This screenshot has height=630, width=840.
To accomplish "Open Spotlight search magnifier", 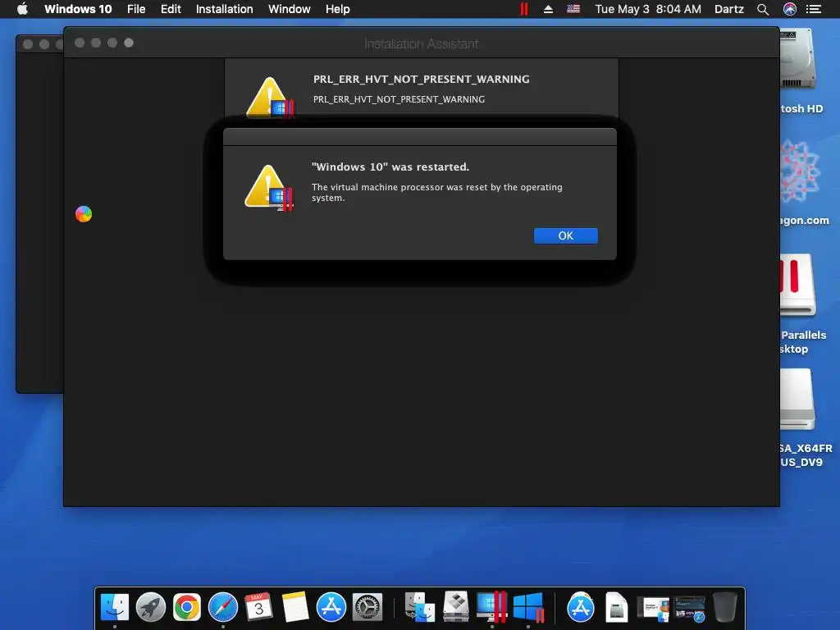I will [763, 9].
